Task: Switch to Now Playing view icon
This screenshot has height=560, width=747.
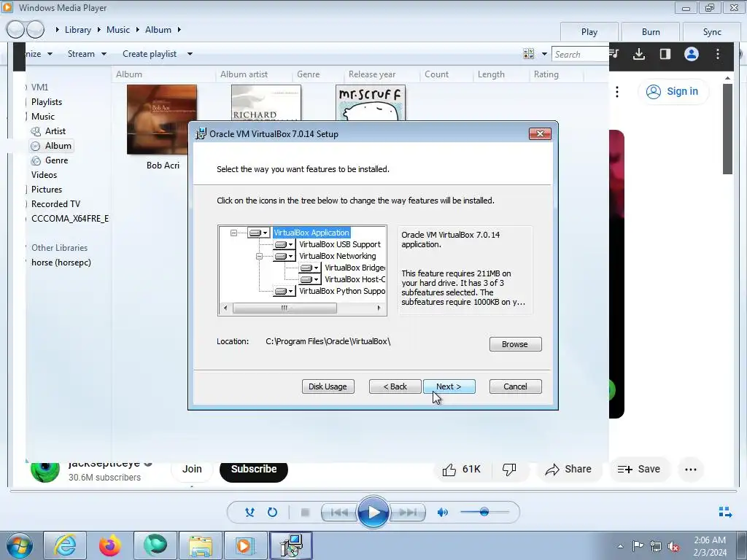Action: tap(725, 512)
